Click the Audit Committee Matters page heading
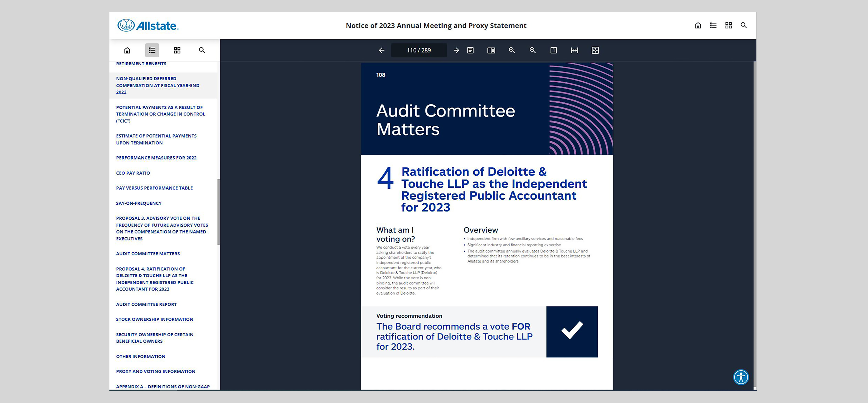The width and height of the screenshot is (868, 403). [x=445, y=120]
